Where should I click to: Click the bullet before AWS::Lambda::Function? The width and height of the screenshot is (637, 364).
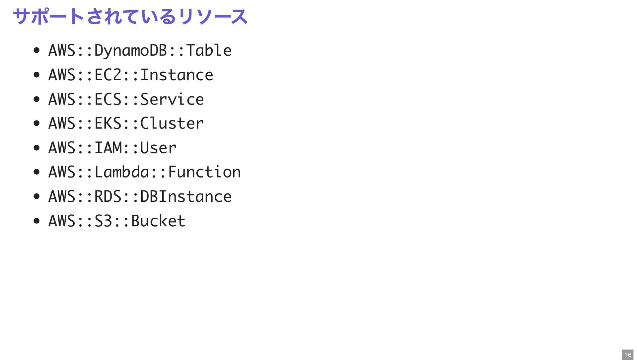pyautogui.click(x=36, y=172)
